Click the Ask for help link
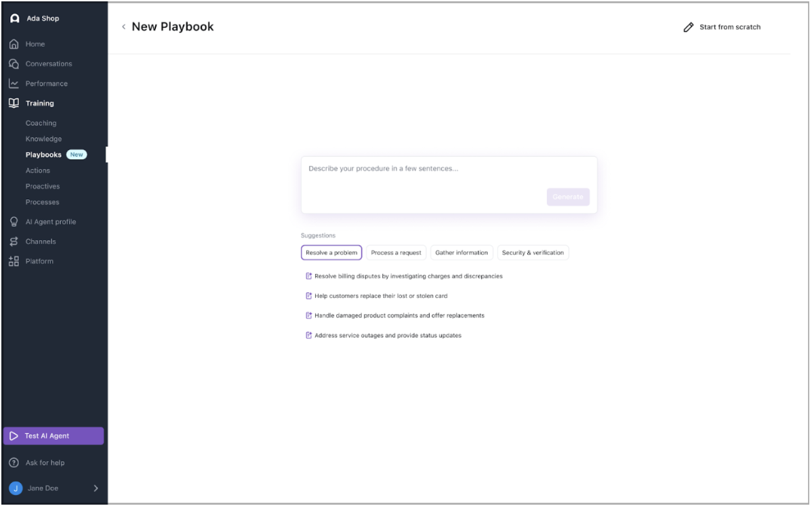Image resolution: width=812 pixels, height=506 pixels. pos(45,463)
